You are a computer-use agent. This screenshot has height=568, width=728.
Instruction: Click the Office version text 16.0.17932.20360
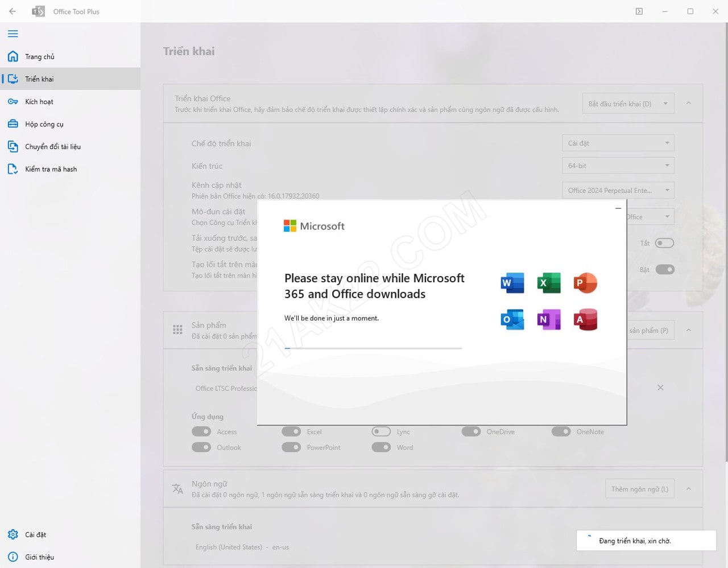(293, 196)
